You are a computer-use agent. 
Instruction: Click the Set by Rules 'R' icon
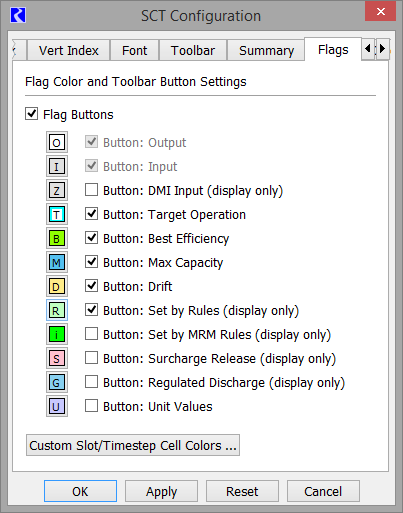tap(57, 310)
